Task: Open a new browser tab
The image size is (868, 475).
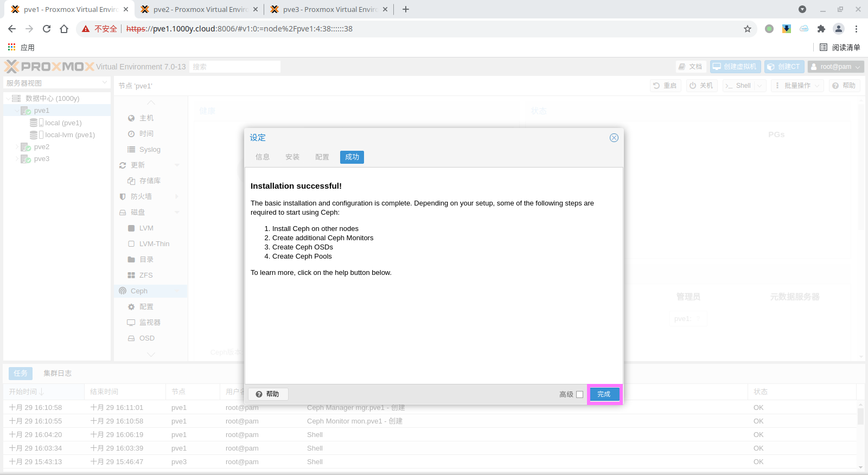Action: [405, 9]
